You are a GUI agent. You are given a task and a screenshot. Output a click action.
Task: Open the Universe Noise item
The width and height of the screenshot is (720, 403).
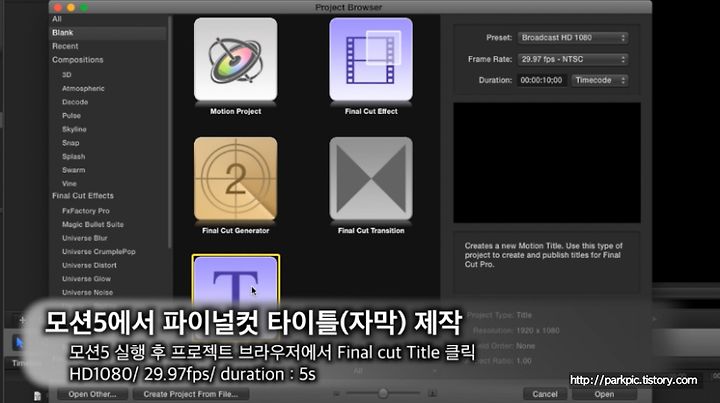click(87, 292)
